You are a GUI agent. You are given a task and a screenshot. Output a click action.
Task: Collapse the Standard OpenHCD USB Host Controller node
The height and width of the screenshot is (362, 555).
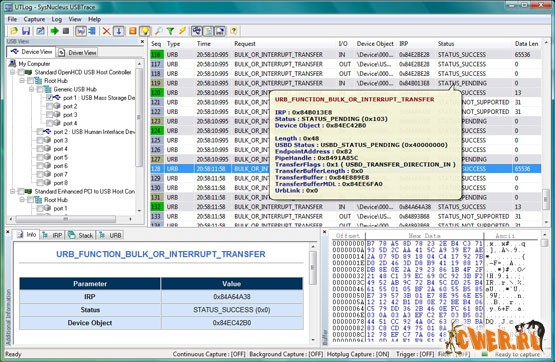click(x=13, y=72)
